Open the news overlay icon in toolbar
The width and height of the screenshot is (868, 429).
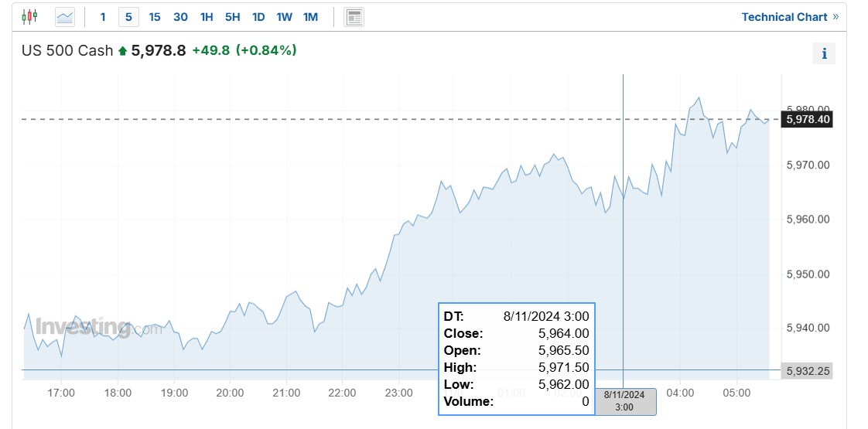(x=354, y=17)
